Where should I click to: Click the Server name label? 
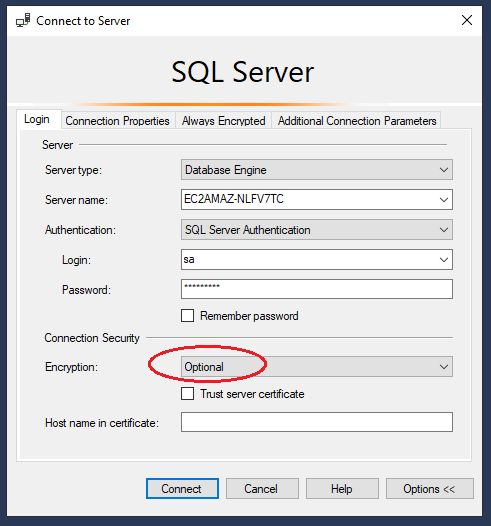(x=76, y=200)
